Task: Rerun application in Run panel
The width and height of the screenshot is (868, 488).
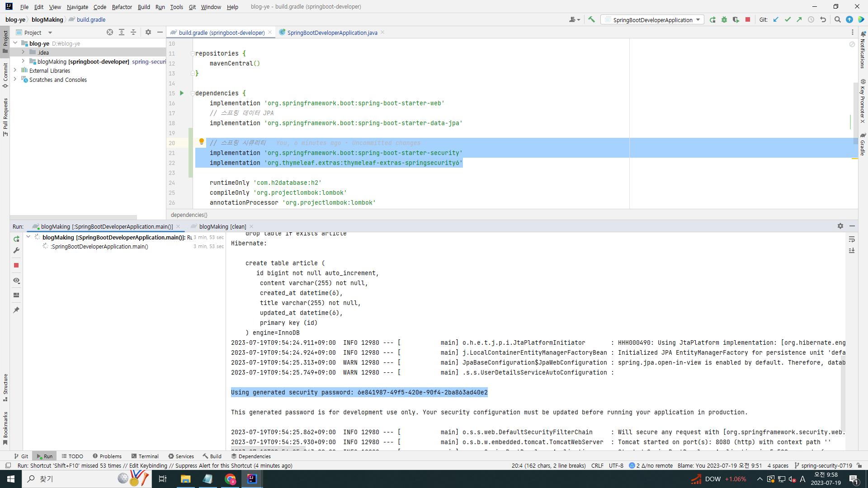Action: [x=16, y=239]
